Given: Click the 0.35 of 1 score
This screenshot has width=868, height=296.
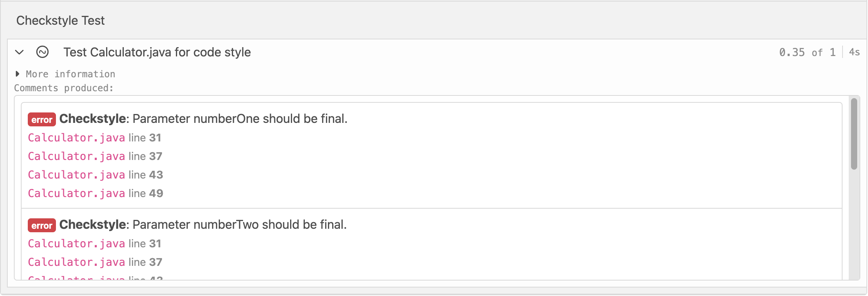Looking at the screenshot, I should pyautogui.click(x=807, y=53).
